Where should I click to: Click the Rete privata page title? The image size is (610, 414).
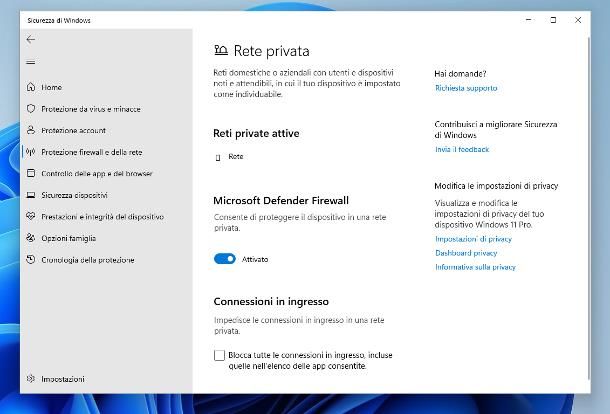(272, 51)
